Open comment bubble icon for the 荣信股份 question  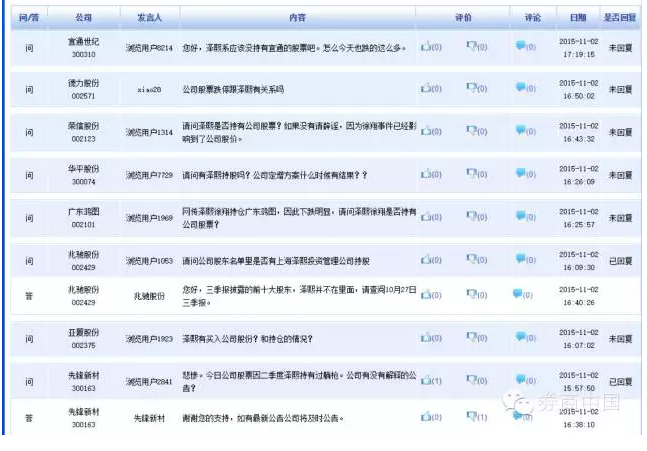pyautogui.click(x=521, y=132)
